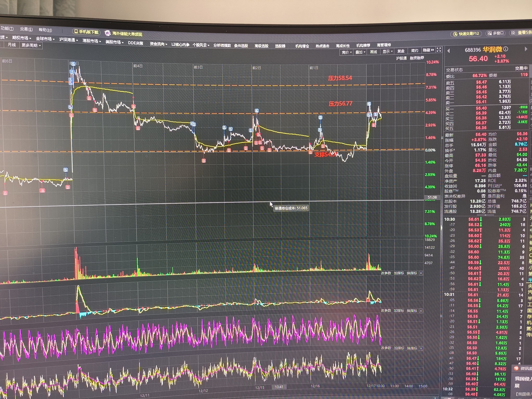
Task: Go to previous stock with left arrow
Action: click(449, 51)
